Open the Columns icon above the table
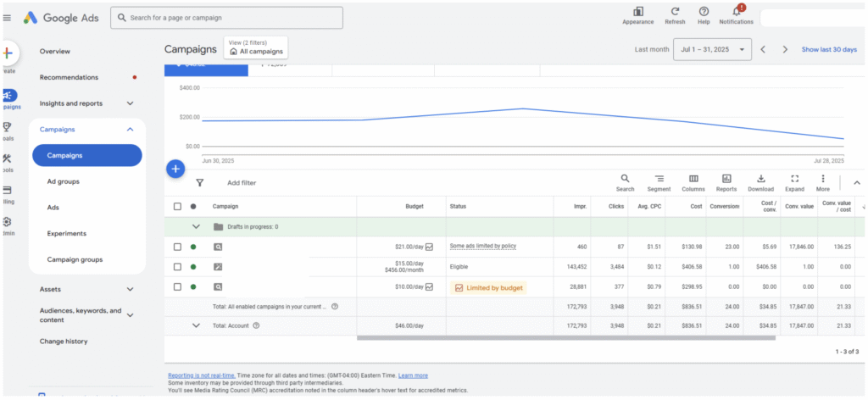The height and width of the screenshot is (400, 868). (x=693, y=179)
